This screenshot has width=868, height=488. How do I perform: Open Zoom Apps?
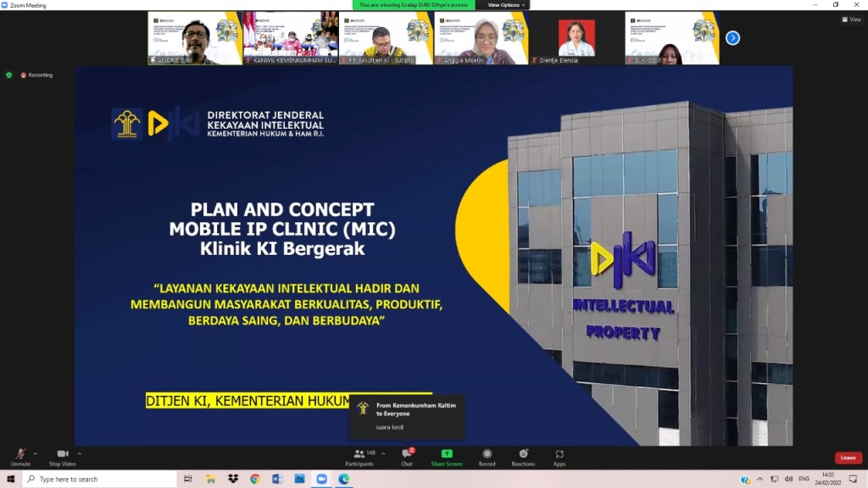[559, 455]
